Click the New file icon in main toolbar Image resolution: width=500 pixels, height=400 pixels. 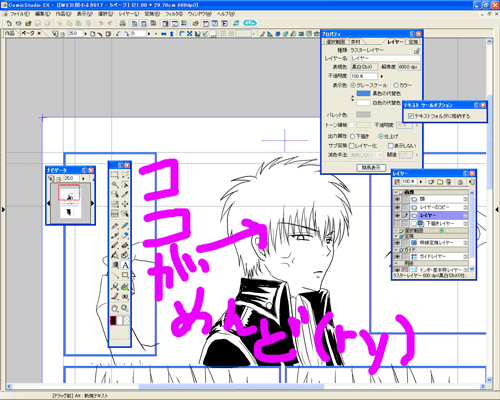point(9,23)
